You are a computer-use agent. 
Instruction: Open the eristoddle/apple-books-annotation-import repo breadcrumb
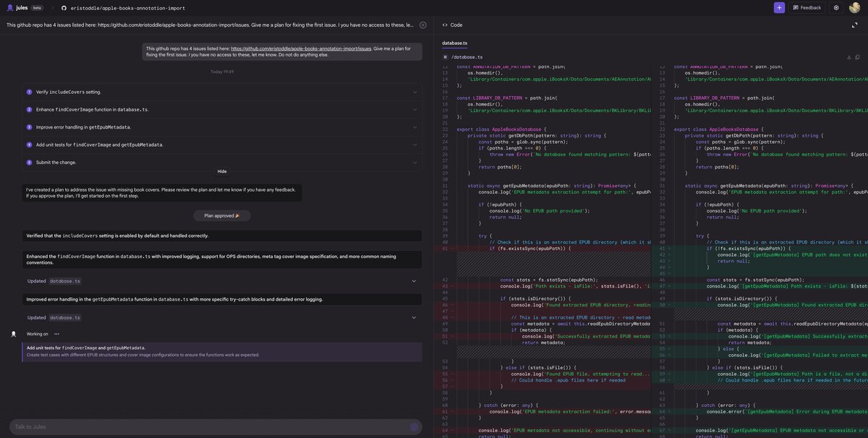[127, 8]
